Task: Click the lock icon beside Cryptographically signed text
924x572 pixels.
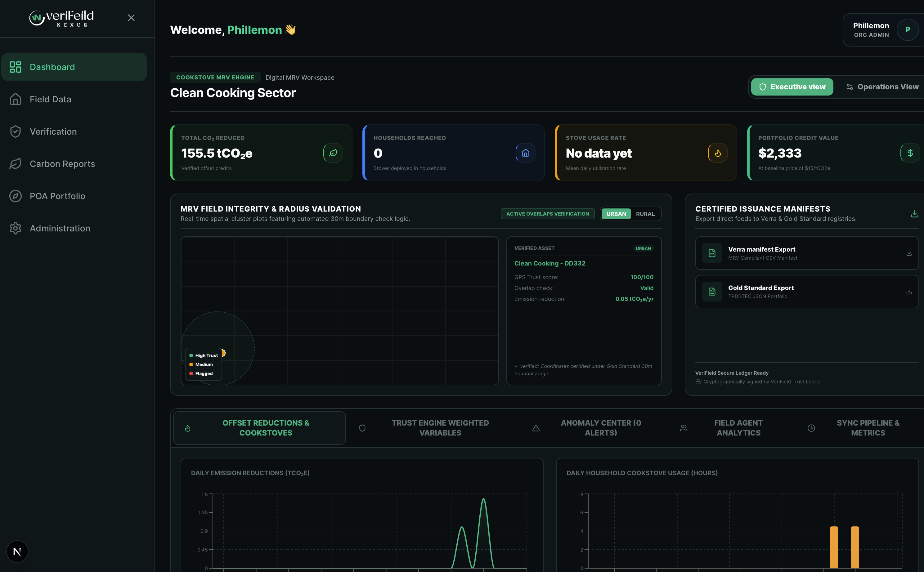Action: click(698, 382)
